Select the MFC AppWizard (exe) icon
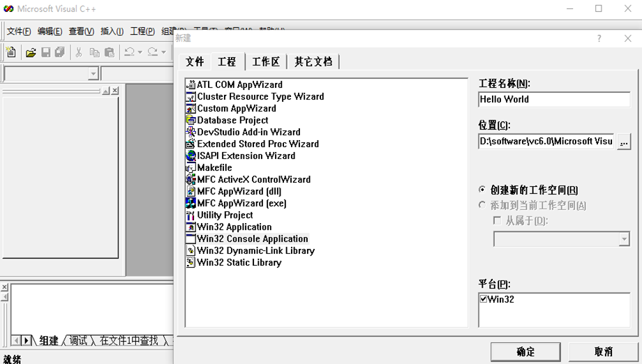Image resolution: width=642 pixels, height=364 pixels. pyautogui.click(x=191, y=203)
